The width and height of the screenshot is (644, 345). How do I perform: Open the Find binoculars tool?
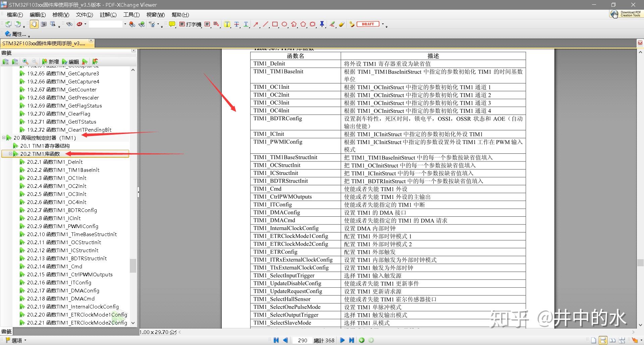click(x=69, y=24)
